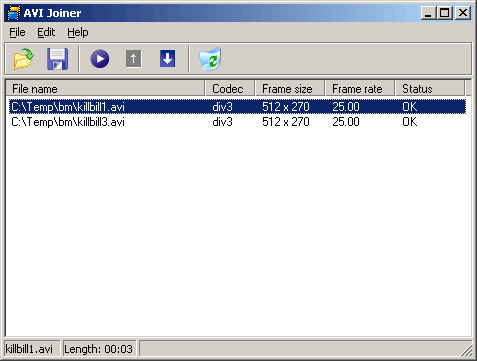Image resolution: width=477 pixels, height=361 pixels.
Task: Click div3 codec cell of killbill1.avi
Action: click(222, 107)
